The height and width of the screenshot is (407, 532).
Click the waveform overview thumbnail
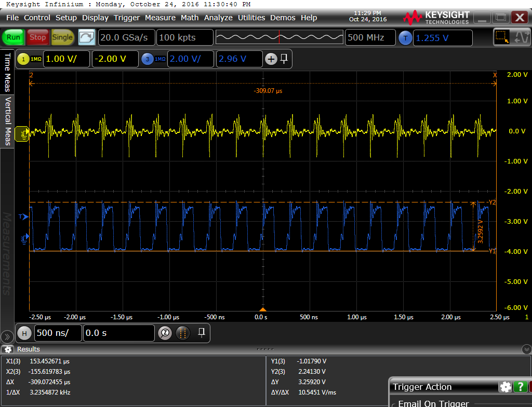click(x=279, y=37)
